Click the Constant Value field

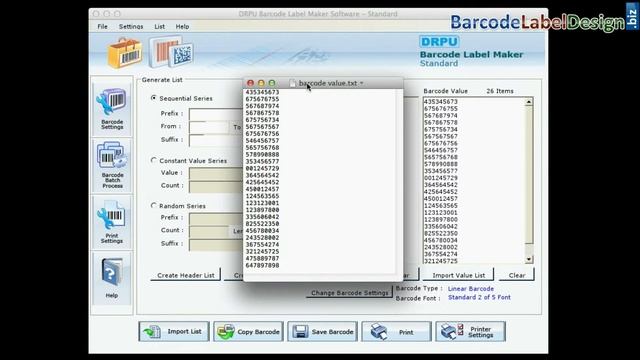pos(216,173)
